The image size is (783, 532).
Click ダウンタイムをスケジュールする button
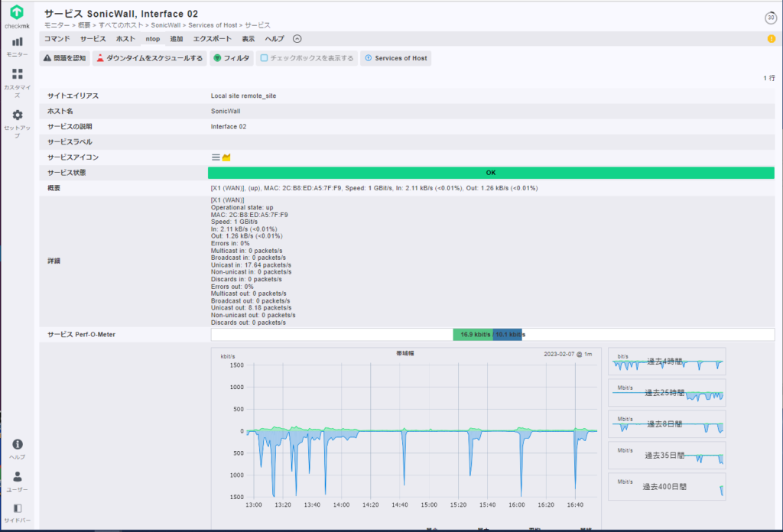point(149,58)
